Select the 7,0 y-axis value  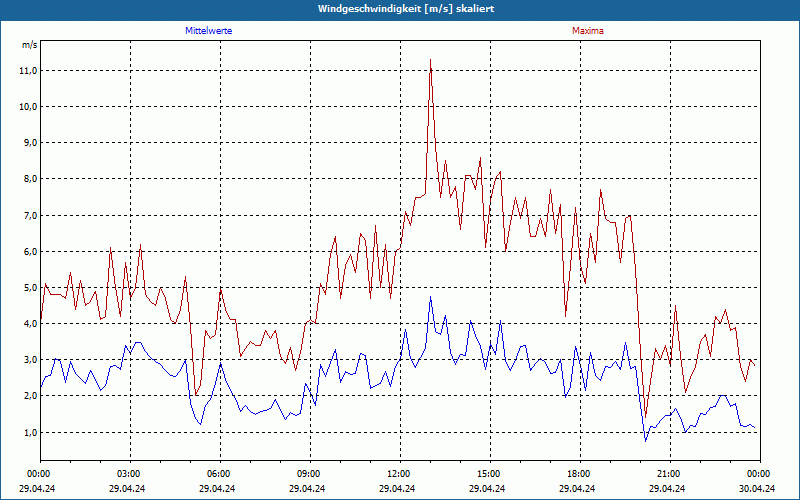[31, 215]
